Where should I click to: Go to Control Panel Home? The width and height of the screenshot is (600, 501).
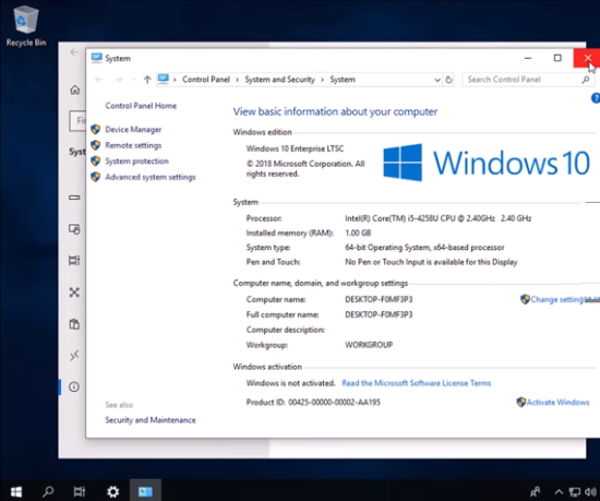click(141, 106)
